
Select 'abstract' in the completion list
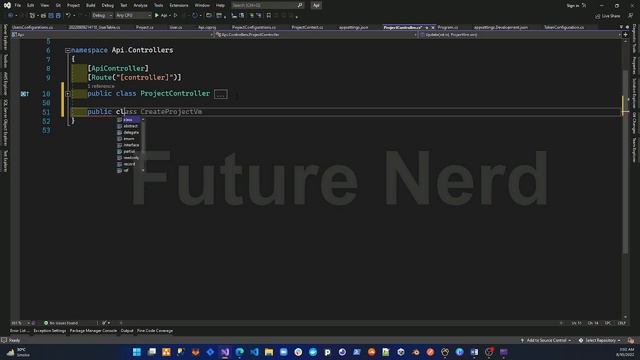point(130,126)
